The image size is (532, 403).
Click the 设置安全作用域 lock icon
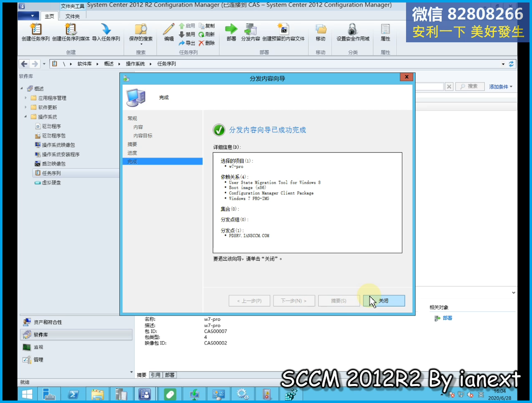click(x=353, y=29)
